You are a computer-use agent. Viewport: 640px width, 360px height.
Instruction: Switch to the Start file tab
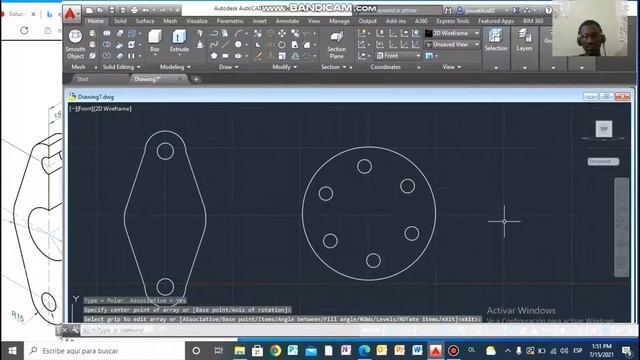click(83, 79)
